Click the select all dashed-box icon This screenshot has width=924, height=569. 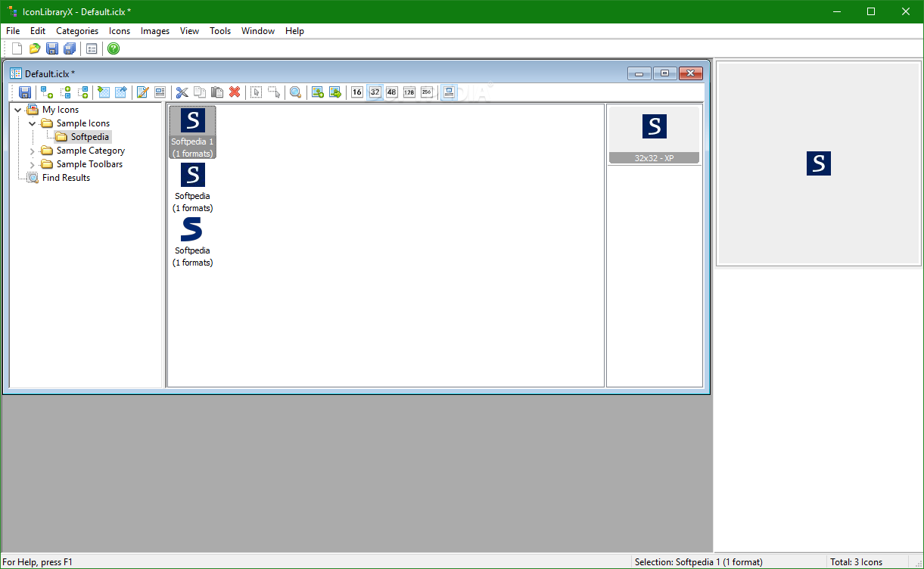tap(257, 92)
